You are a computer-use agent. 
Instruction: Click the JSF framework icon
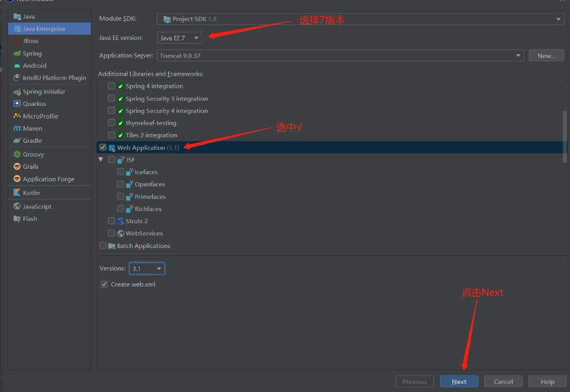click(121, 160)
